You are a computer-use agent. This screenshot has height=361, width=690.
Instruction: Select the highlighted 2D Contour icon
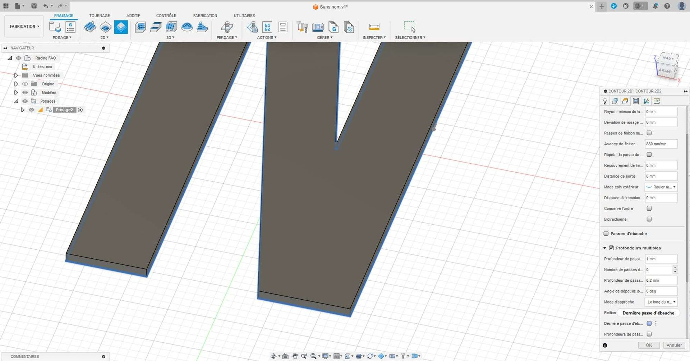tap(121, 27)
